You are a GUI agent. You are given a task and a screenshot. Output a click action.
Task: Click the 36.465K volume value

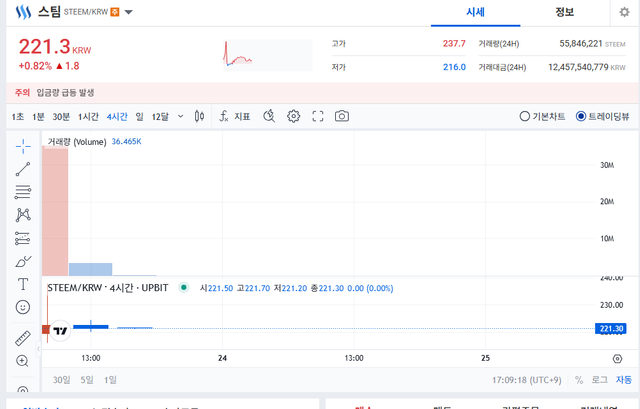pos(127,141)
